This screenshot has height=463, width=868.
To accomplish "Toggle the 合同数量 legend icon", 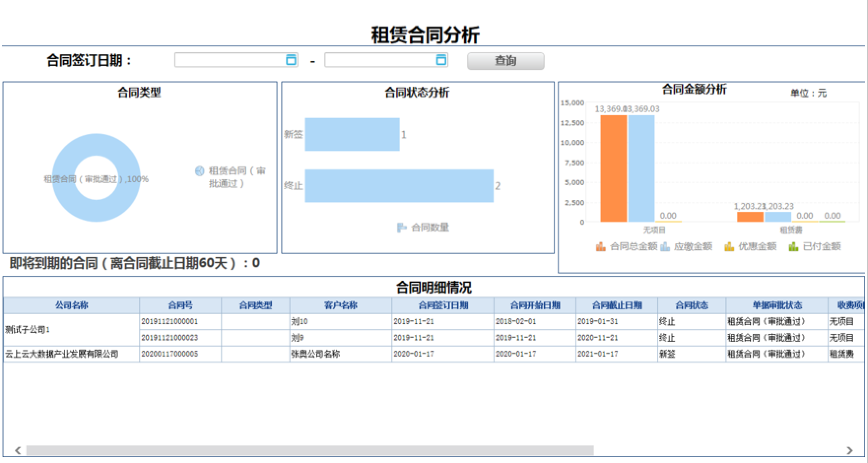I will click(402, 228).
